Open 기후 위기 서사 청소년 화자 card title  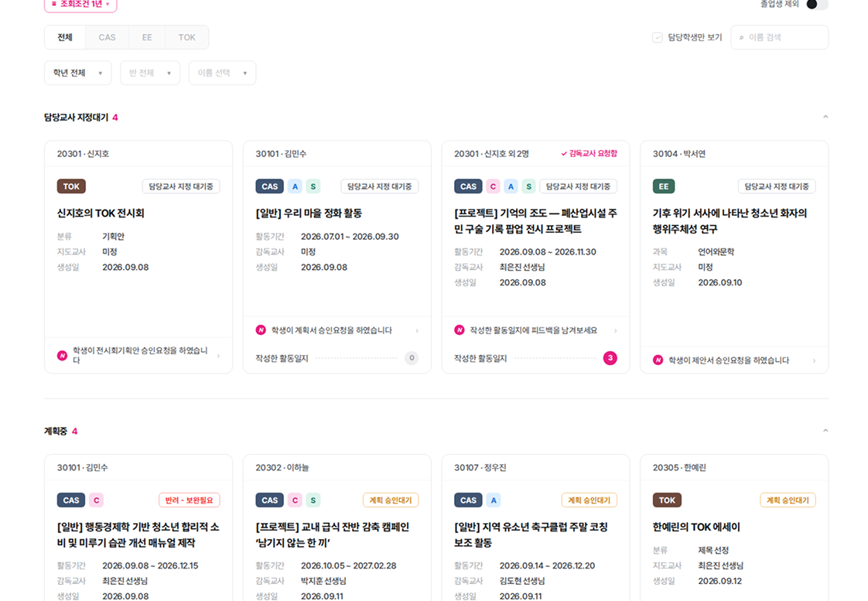coord(730,220)
